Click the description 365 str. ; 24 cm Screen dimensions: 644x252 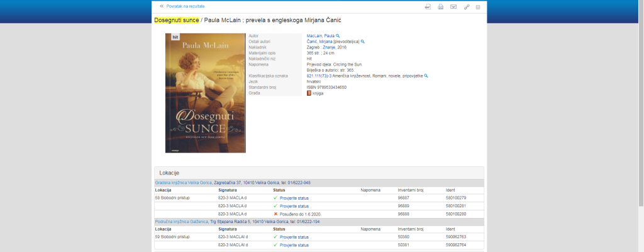(x=320, y=53)
